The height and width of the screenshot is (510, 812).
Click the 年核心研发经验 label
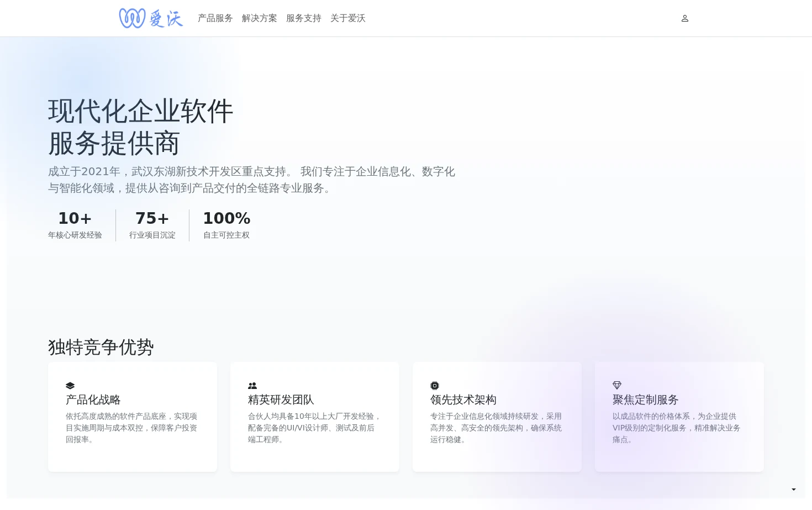75,235
